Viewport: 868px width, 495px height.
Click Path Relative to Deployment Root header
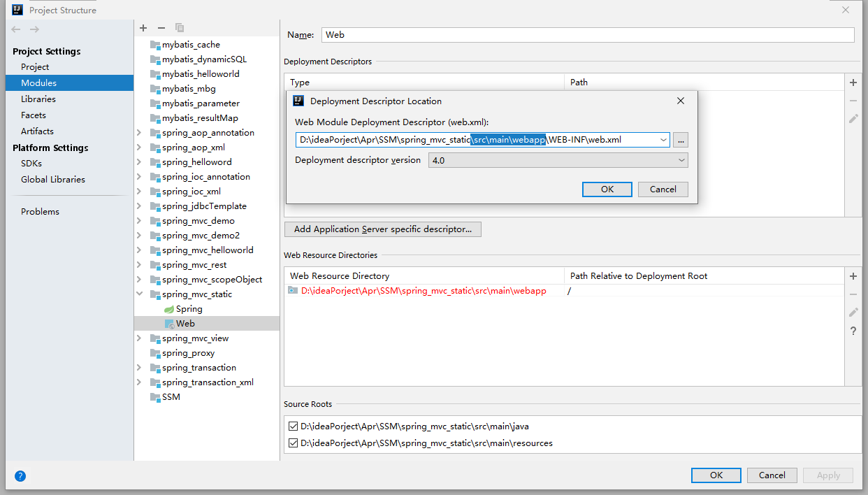(x=704, y=276)
